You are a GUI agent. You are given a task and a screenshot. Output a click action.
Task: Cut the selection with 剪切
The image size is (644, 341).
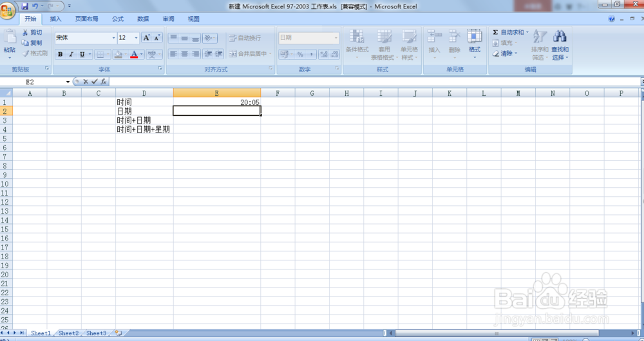point(32,32)
